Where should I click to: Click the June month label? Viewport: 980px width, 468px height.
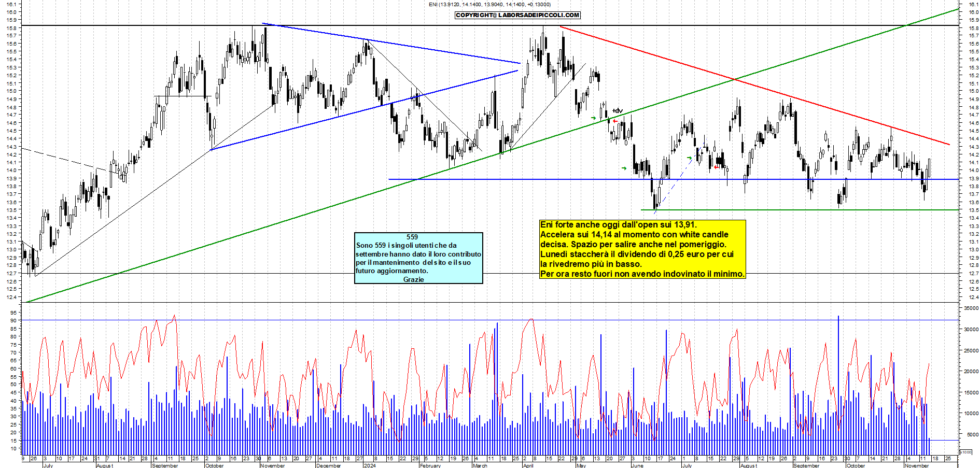[x=637, y=465]
